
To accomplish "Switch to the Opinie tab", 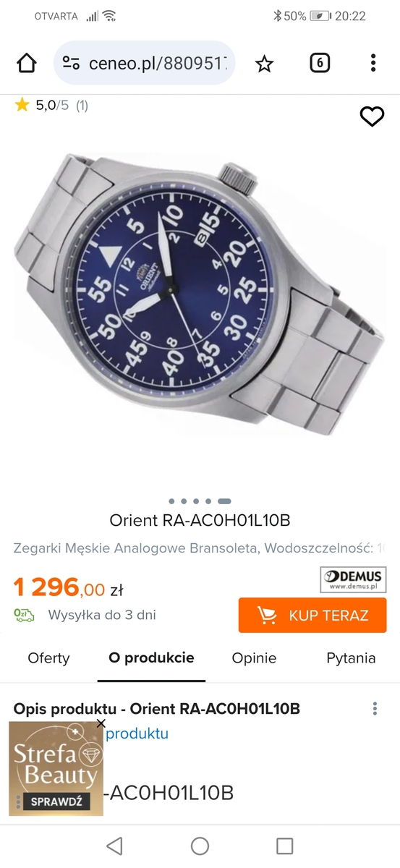I will [254, 658].
